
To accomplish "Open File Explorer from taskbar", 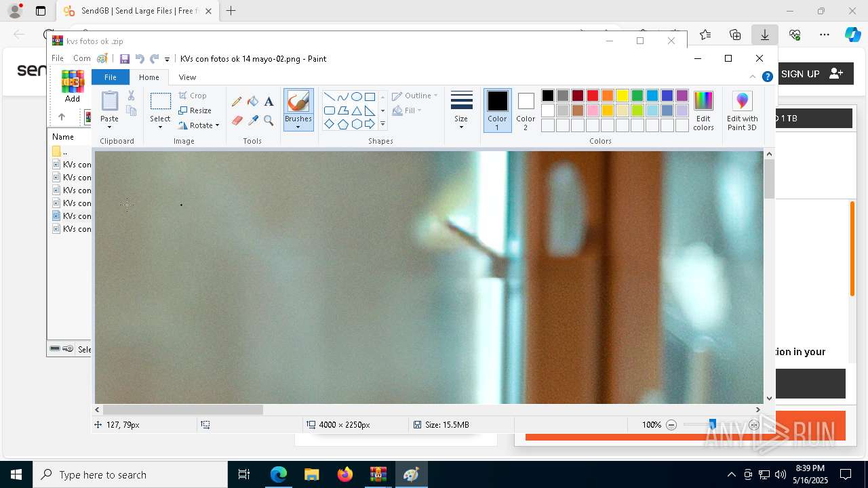I will click(311, 474).
